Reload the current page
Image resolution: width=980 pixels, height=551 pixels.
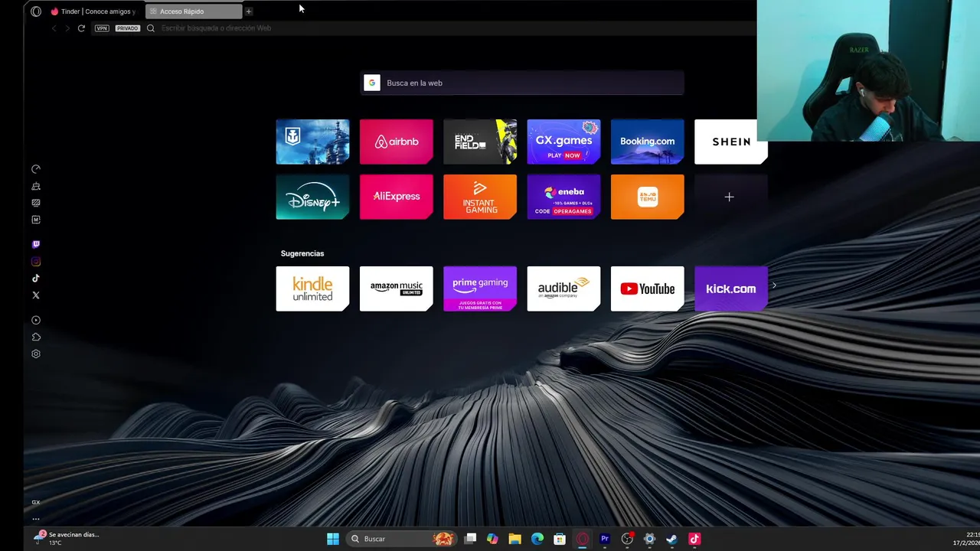tap(81, 28)
